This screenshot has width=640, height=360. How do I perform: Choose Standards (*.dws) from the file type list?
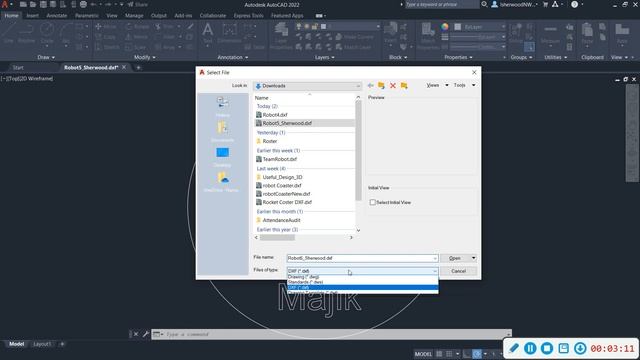(362, 282)
